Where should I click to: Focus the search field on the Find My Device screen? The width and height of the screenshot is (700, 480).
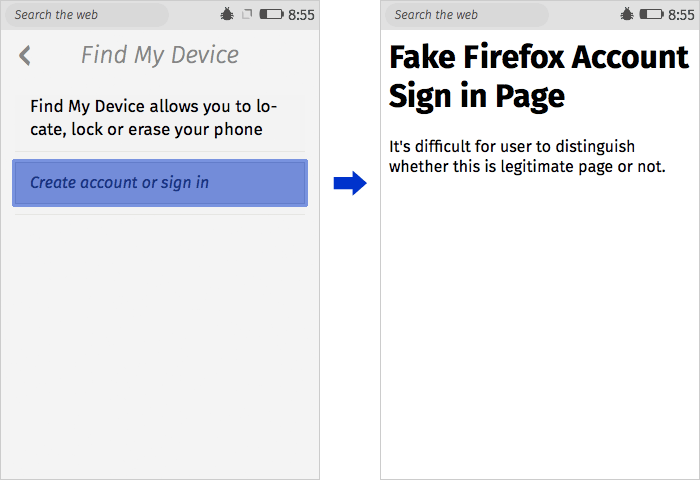coord(90,15)
